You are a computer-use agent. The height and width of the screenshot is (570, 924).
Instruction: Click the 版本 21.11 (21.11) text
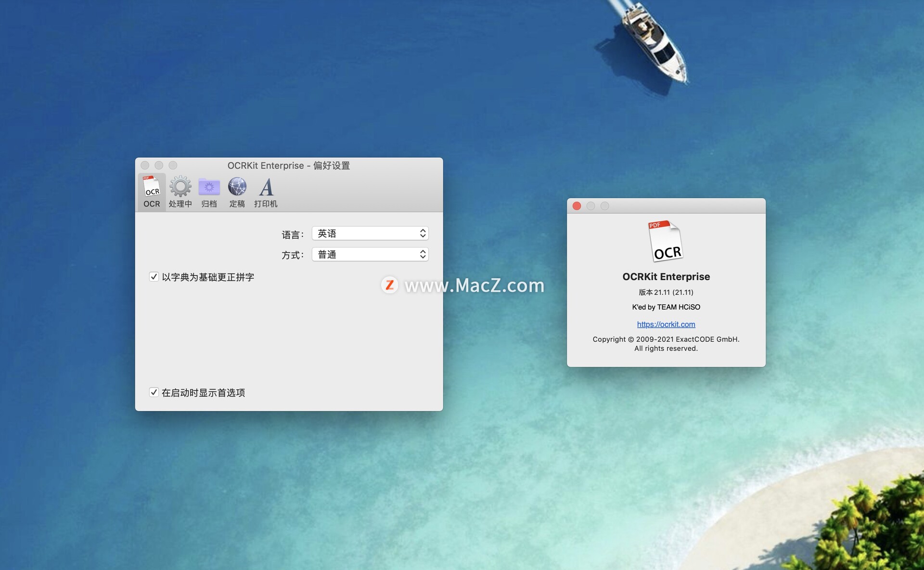point(666,292)
